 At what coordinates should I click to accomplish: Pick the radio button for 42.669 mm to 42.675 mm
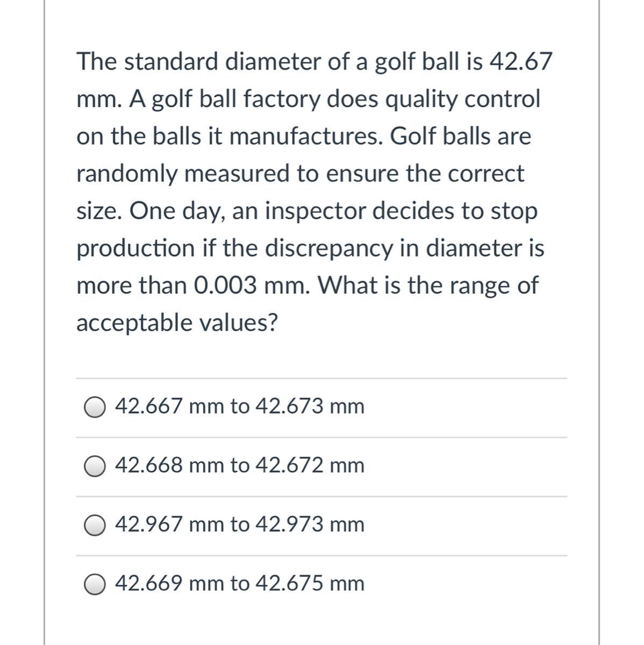[x=94, y=585]
